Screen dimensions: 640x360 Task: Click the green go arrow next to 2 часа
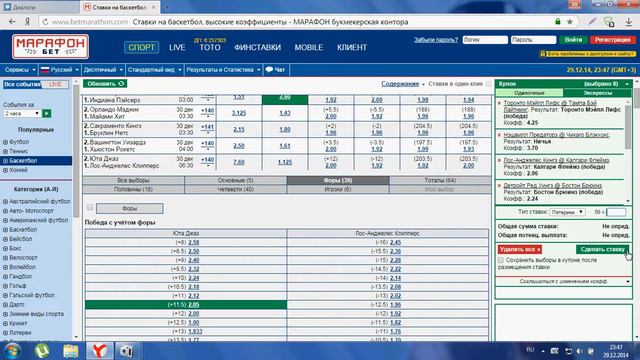(x=47, y=113)
